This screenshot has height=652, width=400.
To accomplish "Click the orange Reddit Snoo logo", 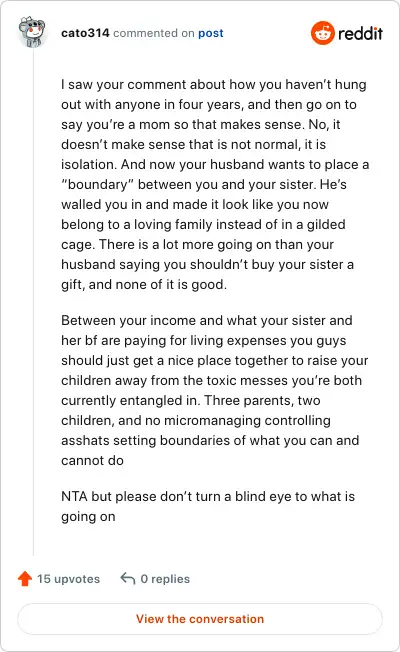I will (x=323, y=33).
